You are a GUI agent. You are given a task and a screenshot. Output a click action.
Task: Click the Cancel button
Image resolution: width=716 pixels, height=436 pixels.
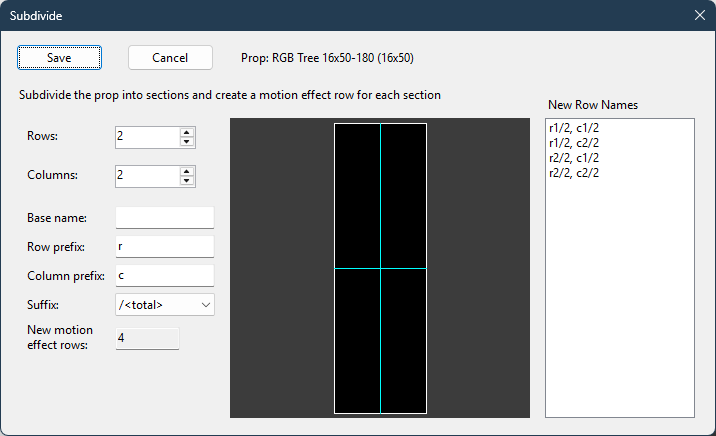coord(170,58)
